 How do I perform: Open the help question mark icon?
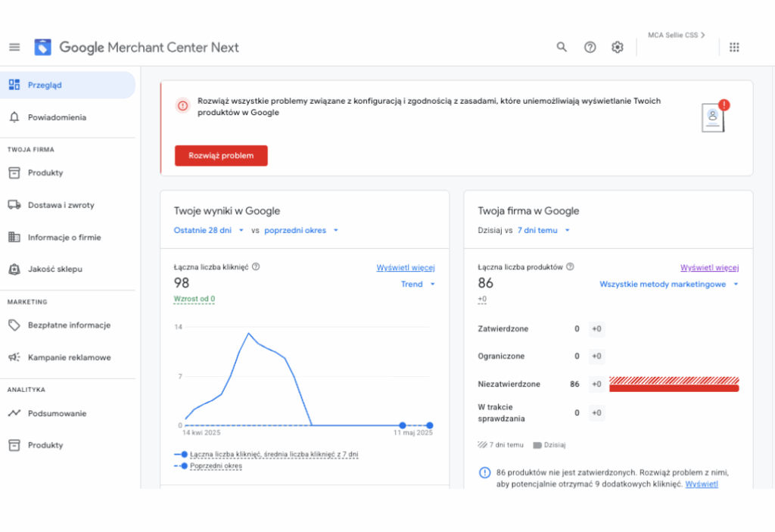[590, 47]
